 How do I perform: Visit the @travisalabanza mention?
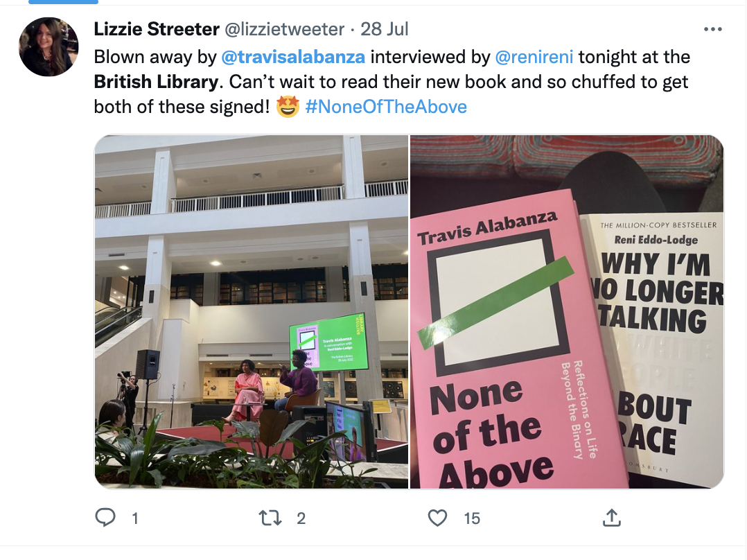(x=295, y=56)
